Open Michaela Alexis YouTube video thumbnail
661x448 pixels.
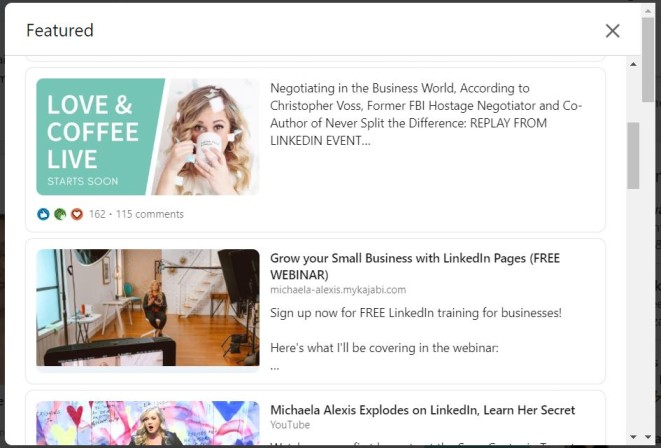coord(148,423)
